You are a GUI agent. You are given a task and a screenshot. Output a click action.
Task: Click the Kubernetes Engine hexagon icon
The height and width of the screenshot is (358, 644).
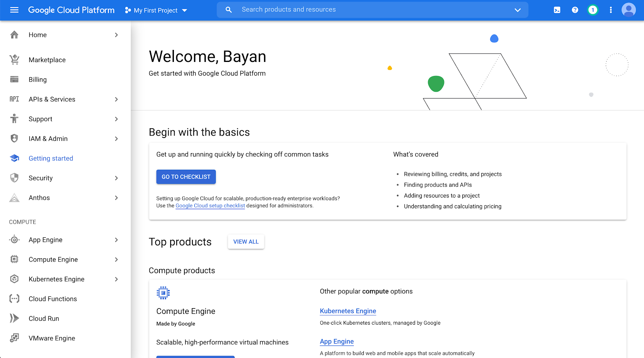tap(14, 279)
